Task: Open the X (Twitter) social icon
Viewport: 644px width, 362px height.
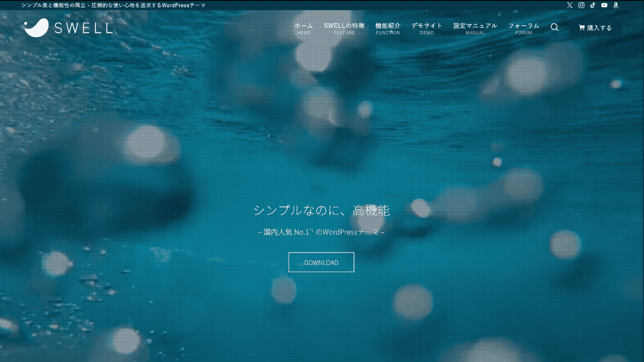Action: pos(569,5)
